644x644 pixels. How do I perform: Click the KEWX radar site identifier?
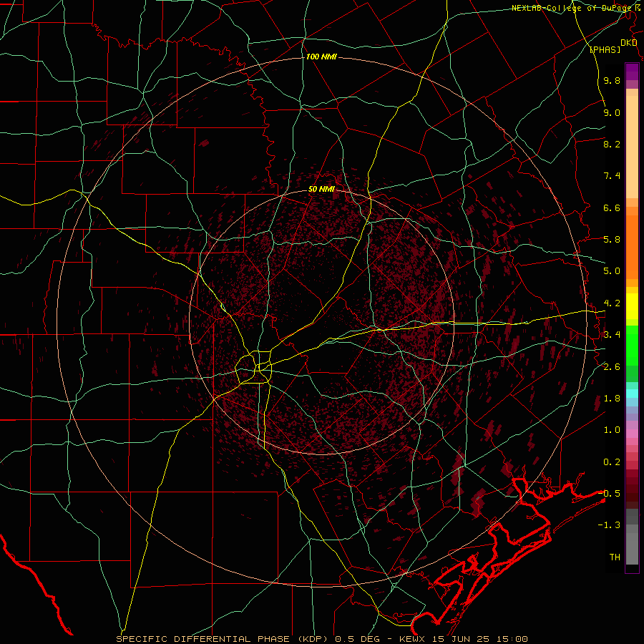click(x=413, y=639)
